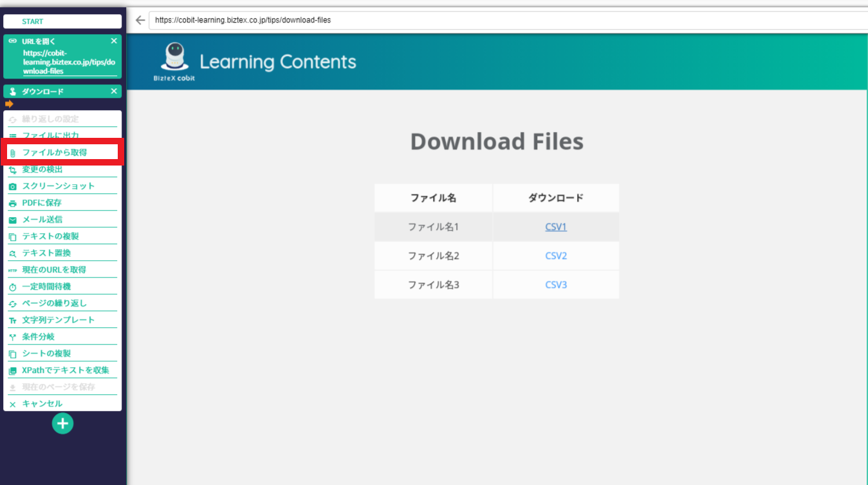
Task: Click the ダウンロード column header in table
Action: click(x=556, y=198)
